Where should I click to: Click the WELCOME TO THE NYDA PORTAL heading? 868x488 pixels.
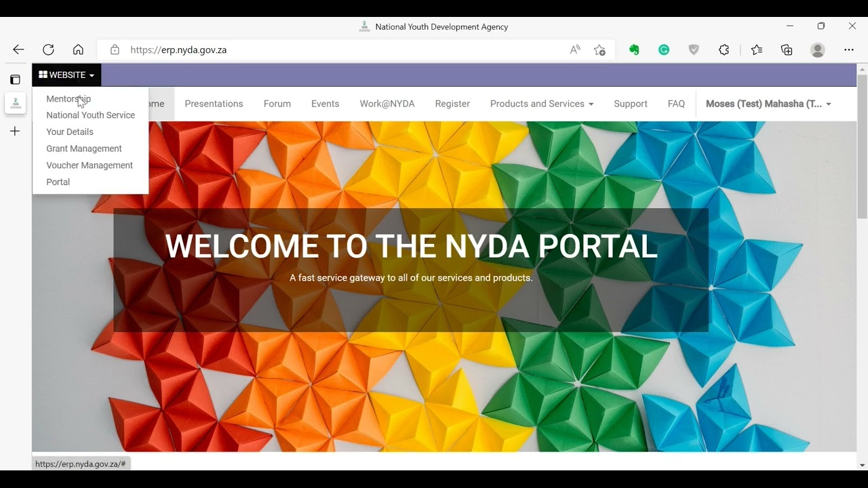pos(411,247)
